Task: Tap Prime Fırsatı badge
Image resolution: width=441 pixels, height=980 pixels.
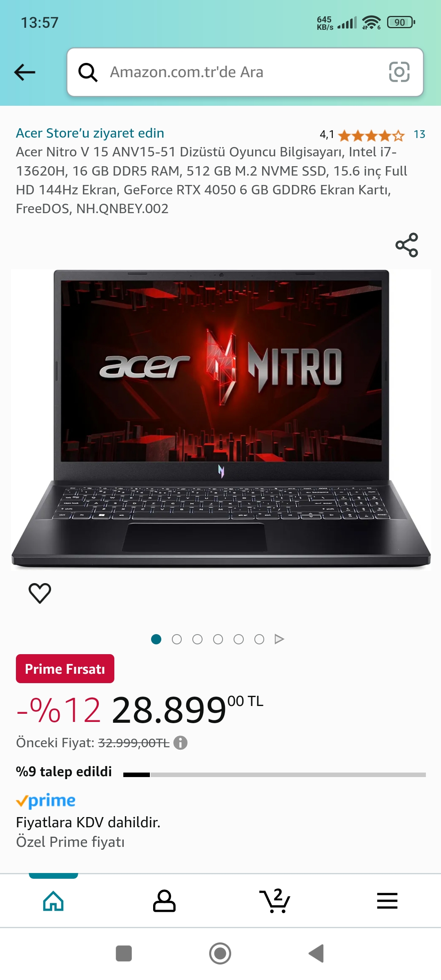Action: [65, 669]
